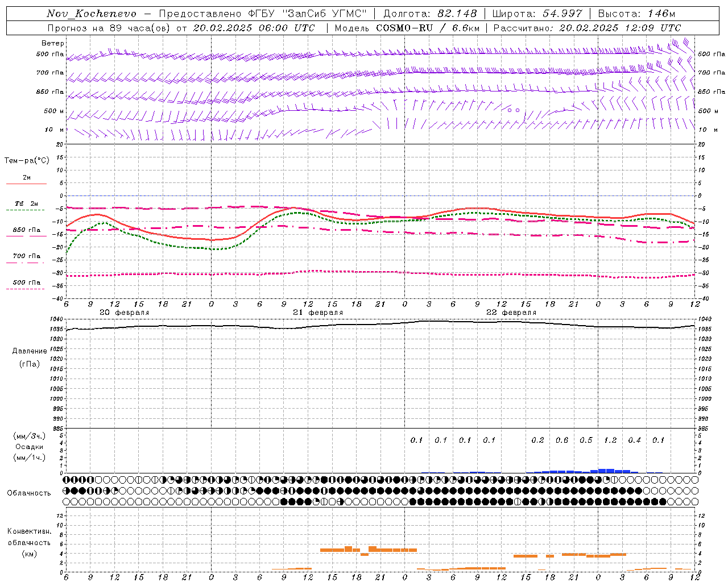The width and height of the screenshot is (728, 582).
Task: Click the 22 февраля date label
Action: tap(511, 313)
